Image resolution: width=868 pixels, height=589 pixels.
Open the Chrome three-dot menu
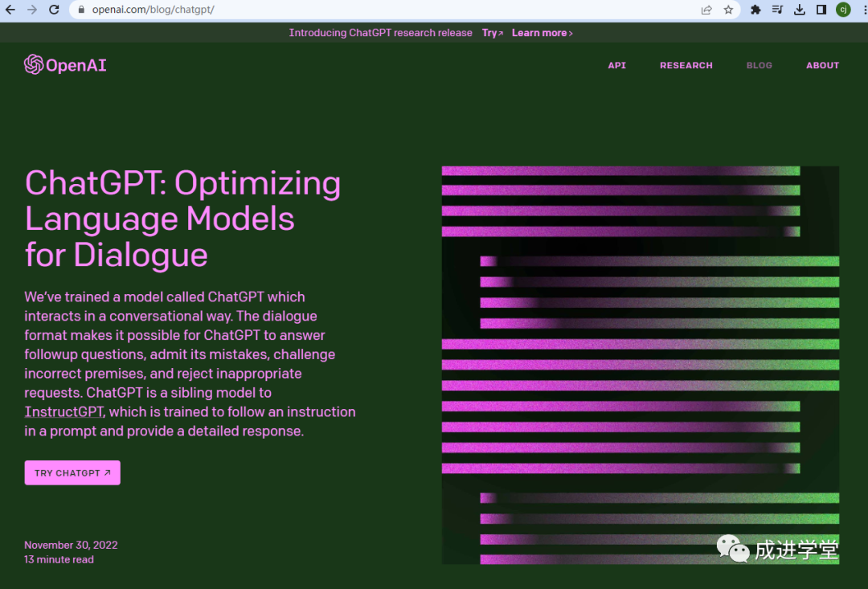point(864,10)
